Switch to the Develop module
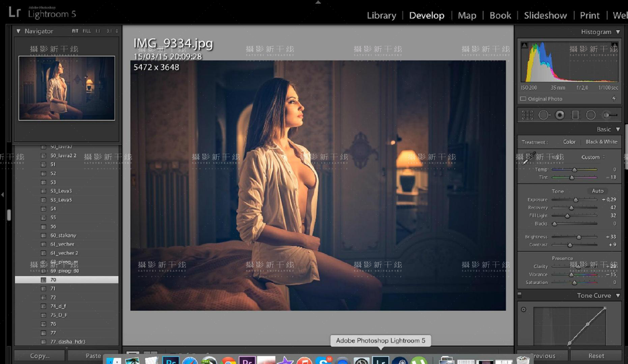 point(427,16)
